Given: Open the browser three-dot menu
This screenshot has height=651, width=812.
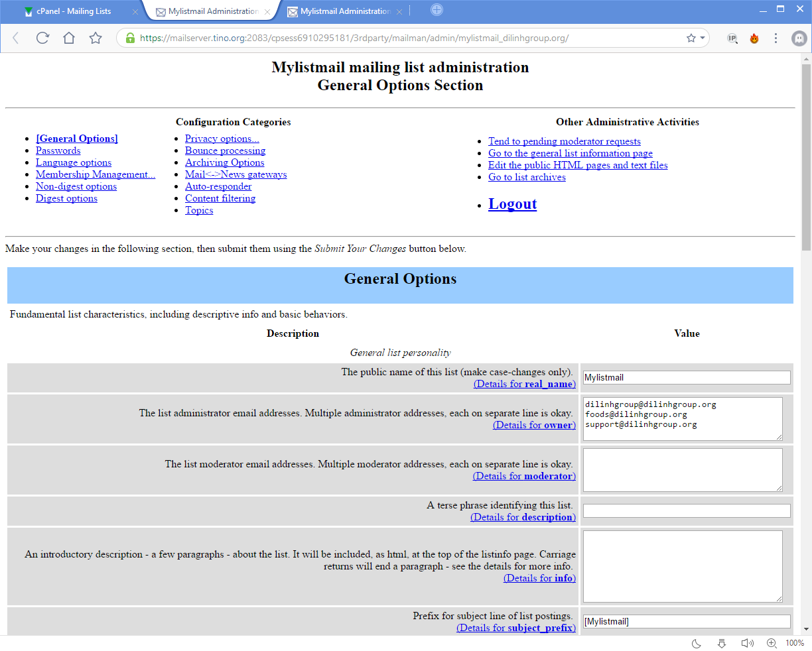Looking at the screenshot, I should [776, 38].
